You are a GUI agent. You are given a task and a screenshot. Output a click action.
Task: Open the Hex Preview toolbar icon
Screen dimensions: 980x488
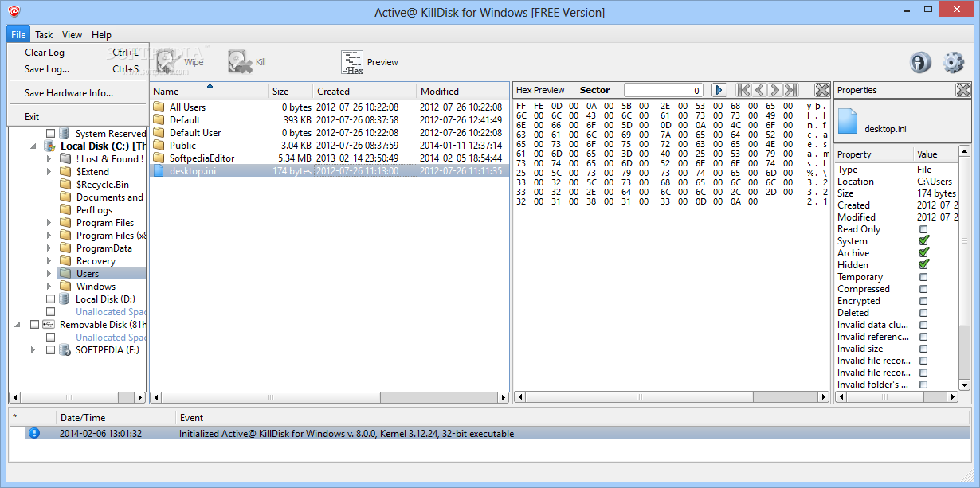(x=352, y=62)
